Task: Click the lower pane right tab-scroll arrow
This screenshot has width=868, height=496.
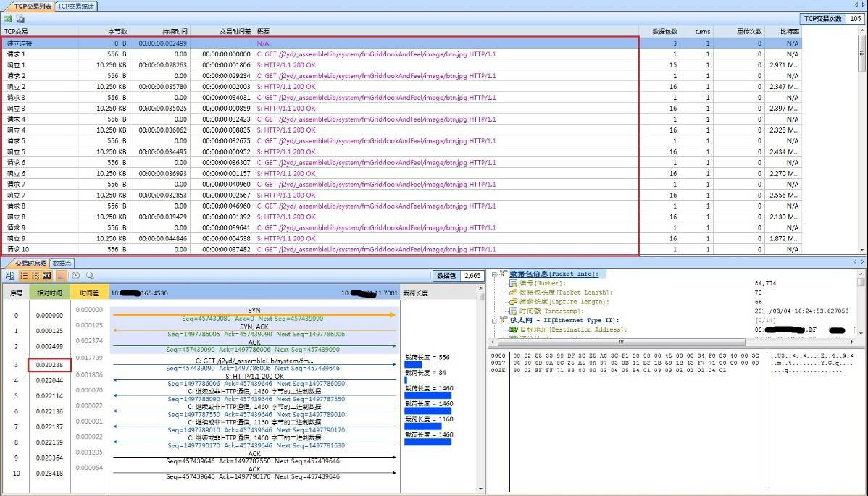Action: click(x=862, y=262)
